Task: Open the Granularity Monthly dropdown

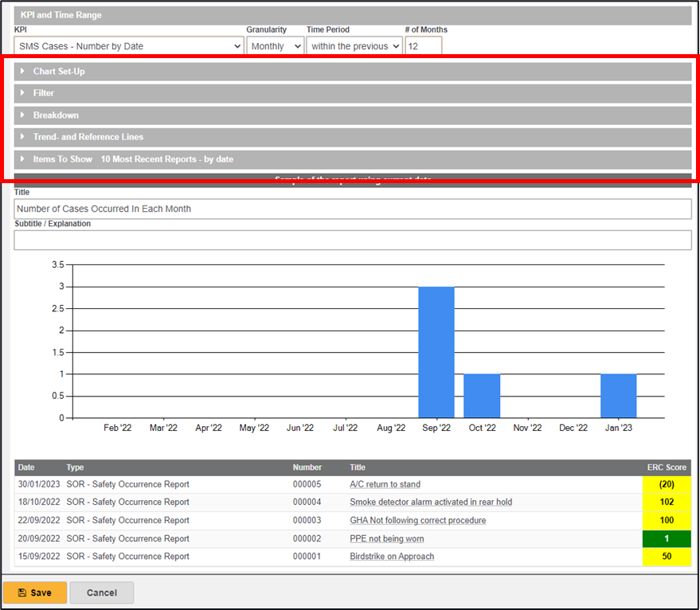Action: click(275, 46)
